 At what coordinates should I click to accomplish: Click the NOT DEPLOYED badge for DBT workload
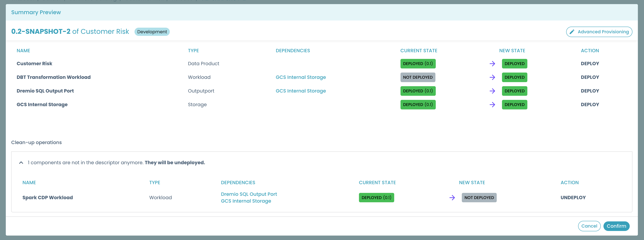coord(418,77)
